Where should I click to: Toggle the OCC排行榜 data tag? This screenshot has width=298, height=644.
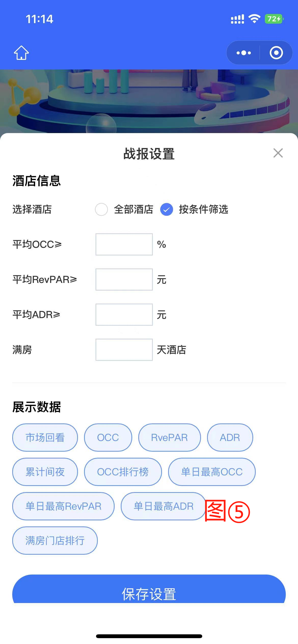click(x=123, y=472)
